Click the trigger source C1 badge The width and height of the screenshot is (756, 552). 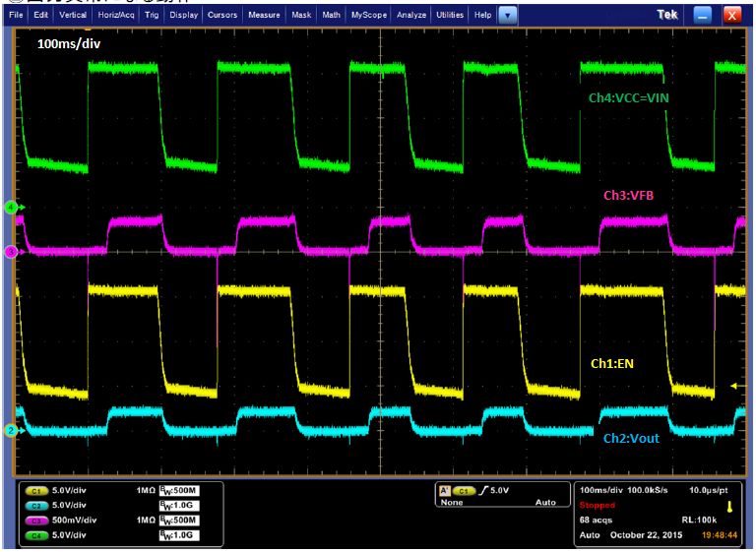[x=463, y=491]
